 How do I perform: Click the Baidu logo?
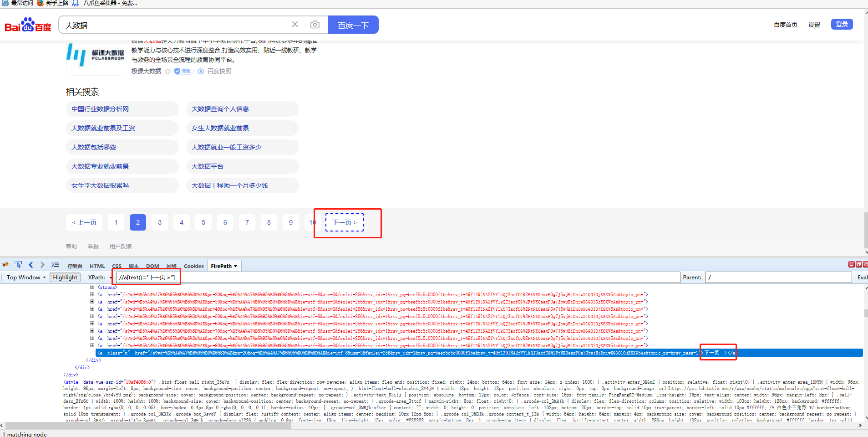coord(28,25)
